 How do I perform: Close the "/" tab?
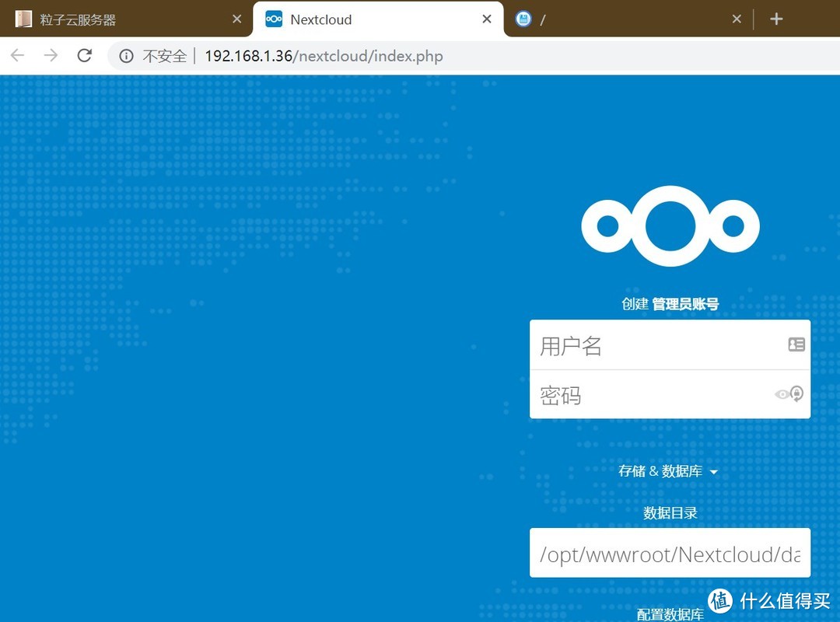[737, 19]
